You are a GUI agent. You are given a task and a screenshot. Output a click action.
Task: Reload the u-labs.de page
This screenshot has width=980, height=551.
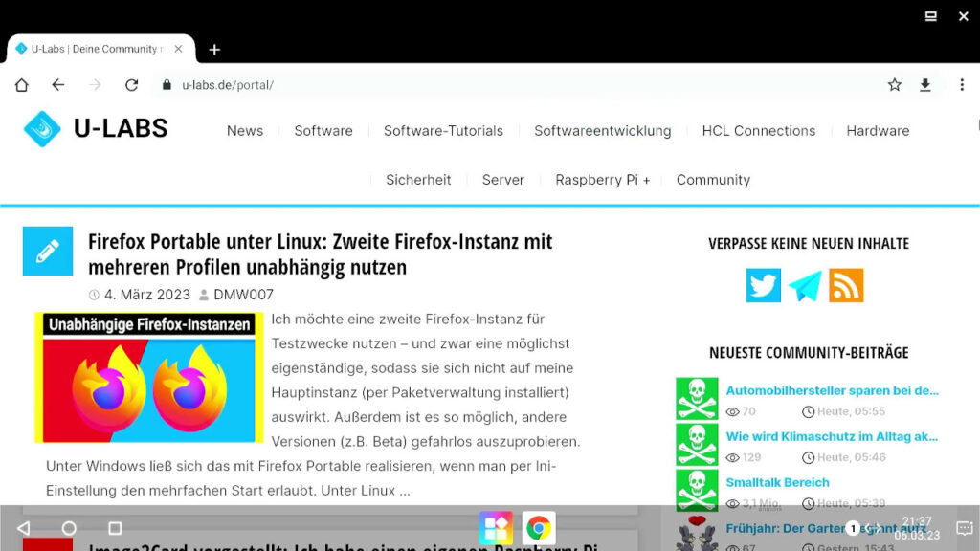[131, 85]
